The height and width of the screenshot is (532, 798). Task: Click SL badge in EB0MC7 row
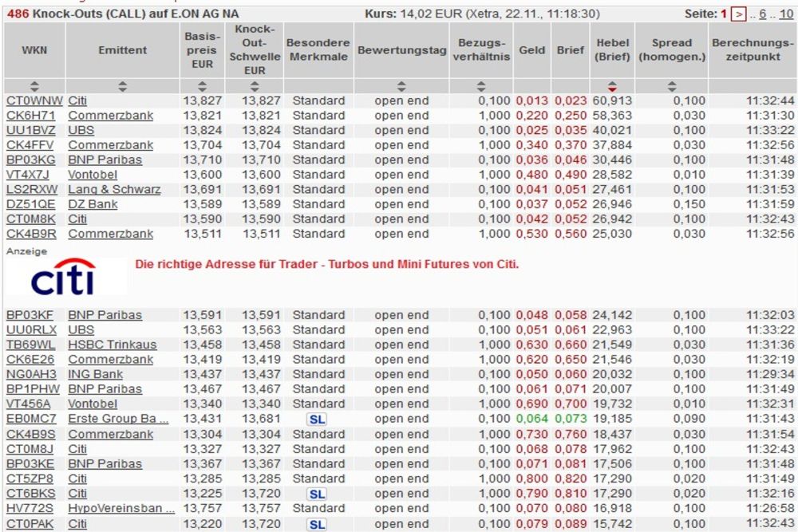coord(317,420)
